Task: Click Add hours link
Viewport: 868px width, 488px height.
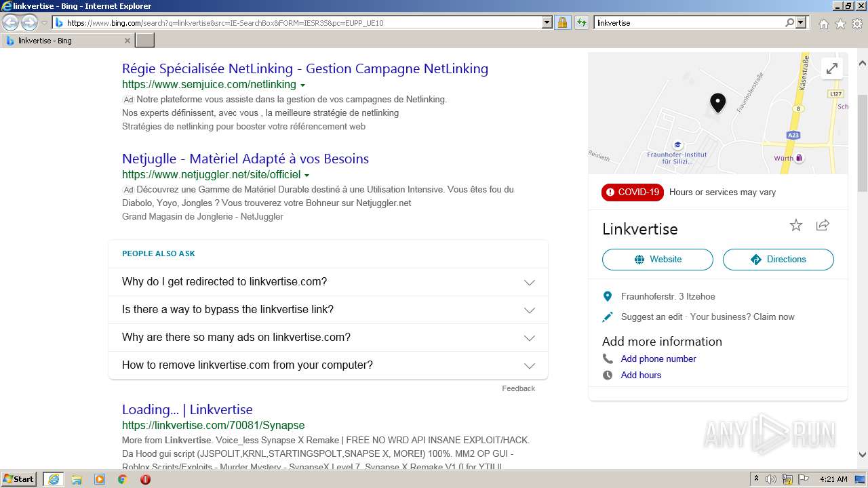Action: point(641,375)
